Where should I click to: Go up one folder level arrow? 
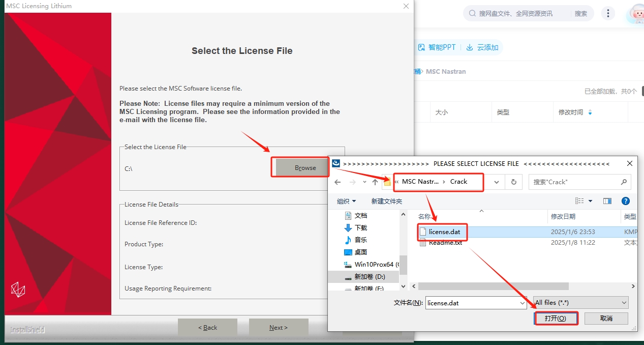tap(375, 182)
